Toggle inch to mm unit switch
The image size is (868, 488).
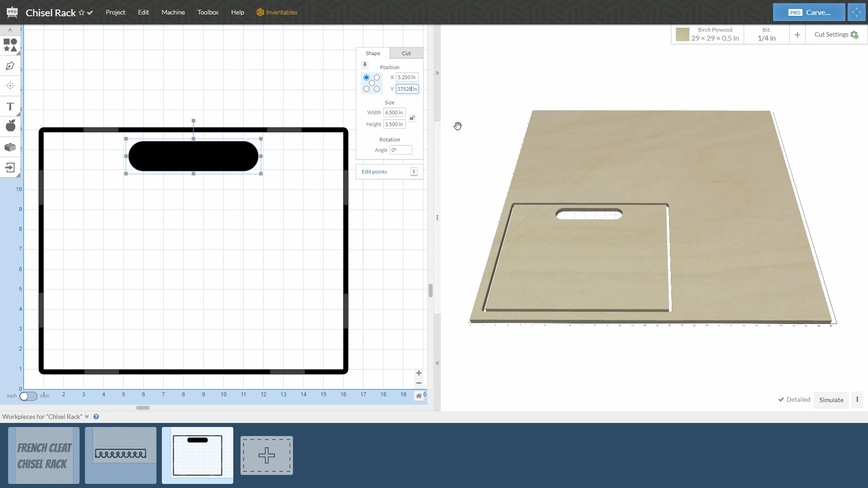pos(28,396)
